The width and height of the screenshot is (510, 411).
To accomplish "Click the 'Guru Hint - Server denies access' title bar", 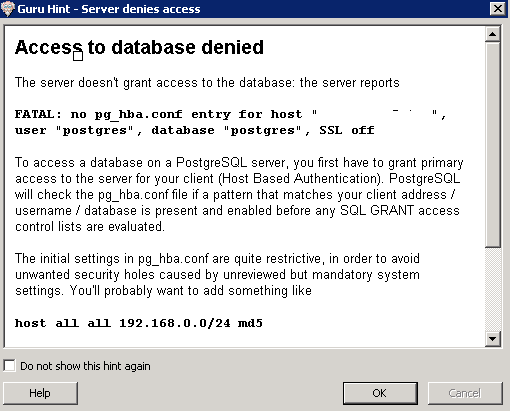I will tap(109, 9).
